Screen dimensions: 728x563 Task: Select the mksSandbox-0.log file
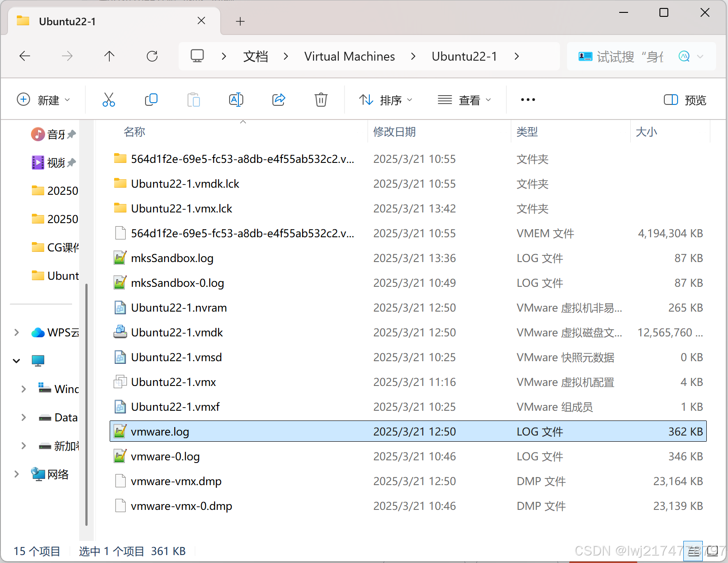click(408, 283)
